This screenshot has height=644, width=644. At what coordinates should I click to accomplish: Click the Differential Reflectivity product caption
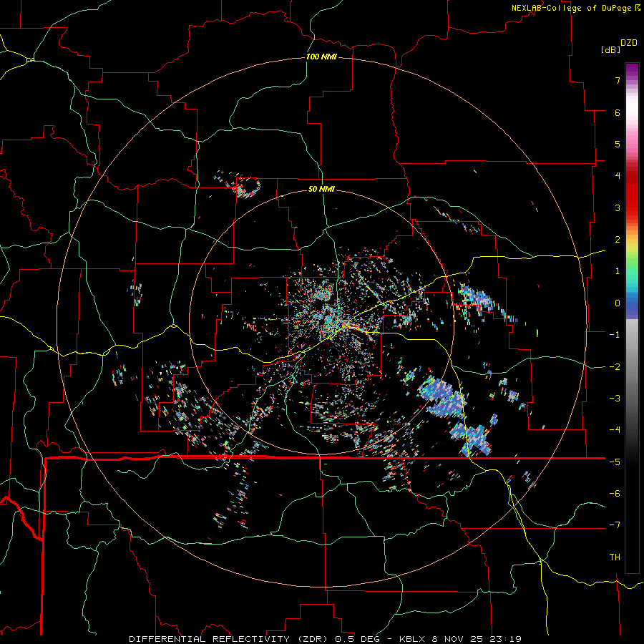coord(325,639)
